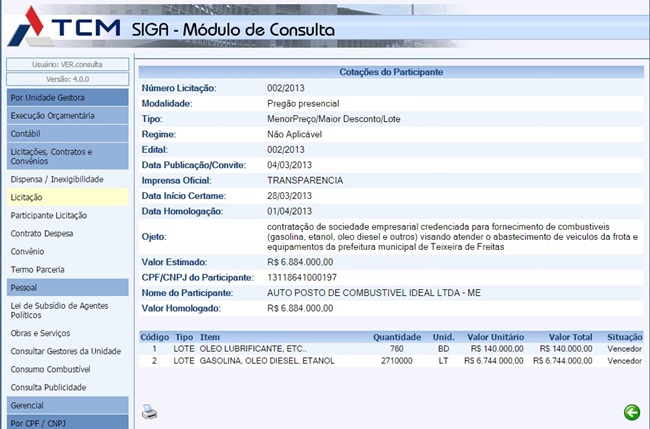Click Pregão presencial modalidade value
This screenshot has width=650, height=429.
[303, 104]
